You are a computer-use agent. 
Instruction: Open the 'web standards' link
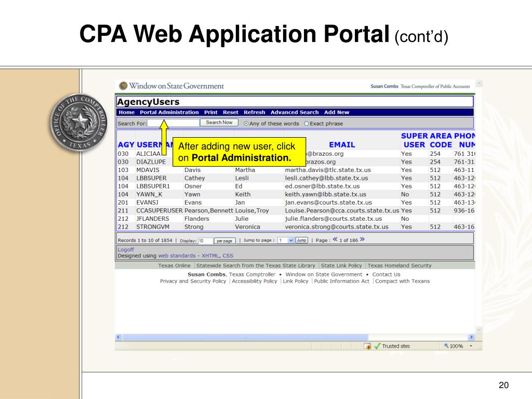point(177,256)
